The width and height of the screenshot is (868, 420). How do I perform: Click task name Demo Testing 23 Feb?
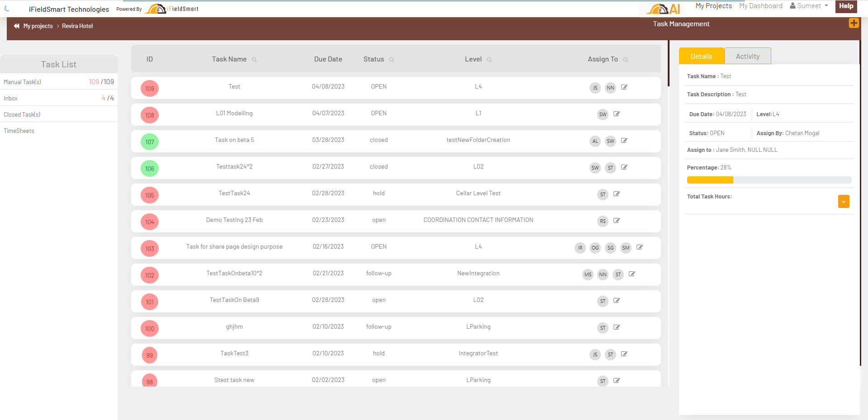tap(234, 220)
